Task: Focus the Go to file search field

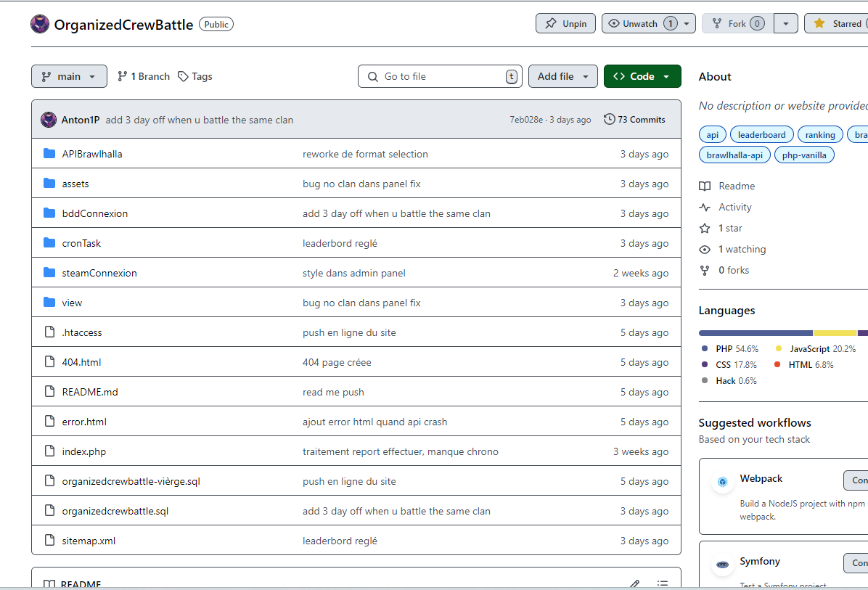Action: point(440,76)
